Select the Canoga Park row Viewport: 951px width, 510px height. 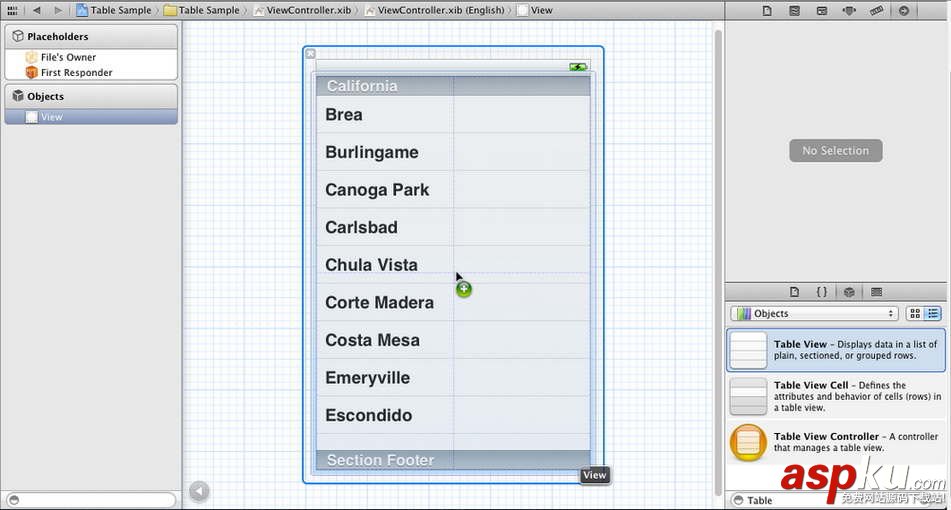453,190
